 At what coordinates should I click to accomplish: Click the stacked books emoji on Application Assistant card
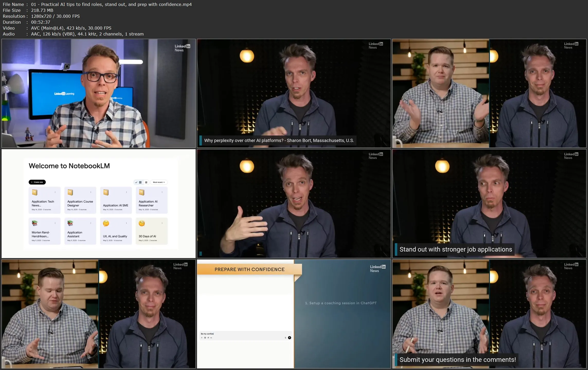point(70,223)
